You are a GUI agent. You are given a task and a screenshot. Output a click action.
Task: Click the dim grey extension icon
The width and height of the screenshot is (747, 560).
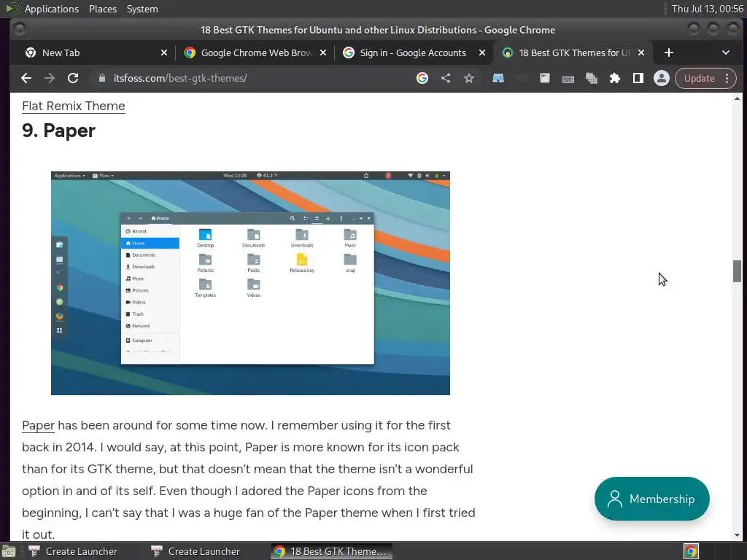point(521,79)
